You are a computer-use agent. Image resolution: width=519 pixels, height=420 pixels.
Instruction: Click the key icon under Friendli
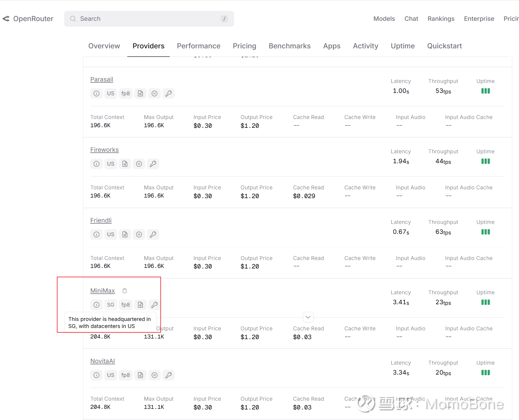pos(153,234)
